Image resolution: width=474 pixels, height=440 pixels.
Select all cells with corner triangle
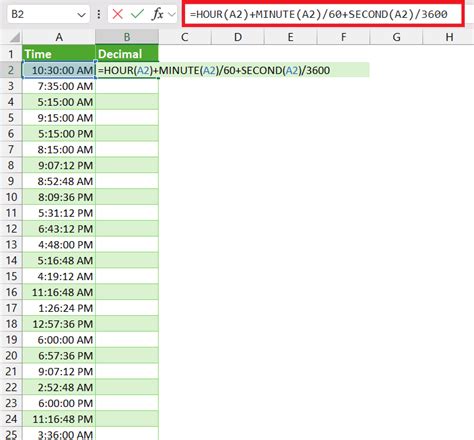[15, 37]
